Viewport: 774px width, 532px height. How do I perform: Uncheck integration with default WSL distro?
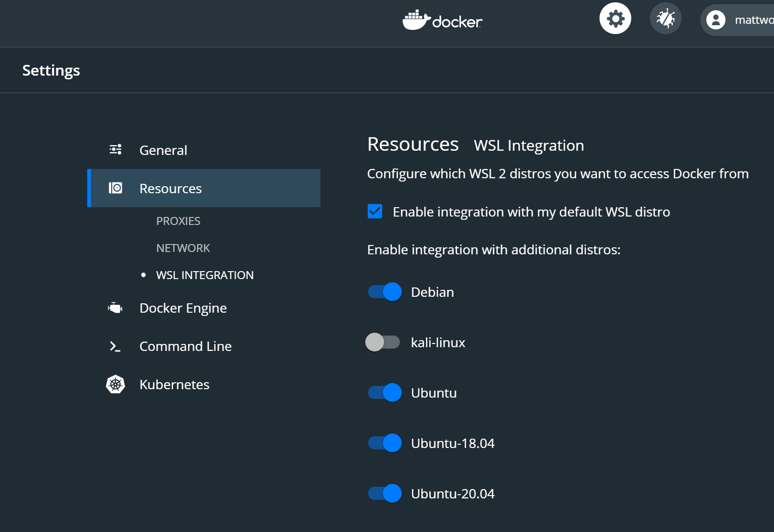pyautogui.click(x=375, y=211)
